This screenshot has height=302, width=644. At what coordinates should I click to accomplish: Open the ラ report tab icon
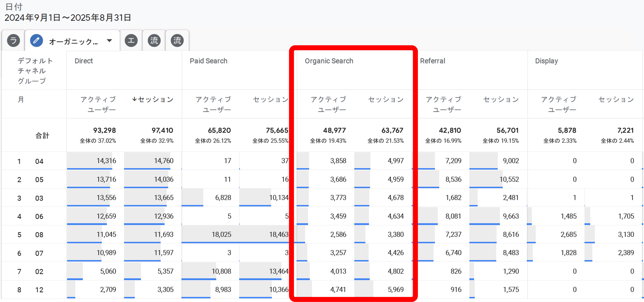tap(13, 40)
